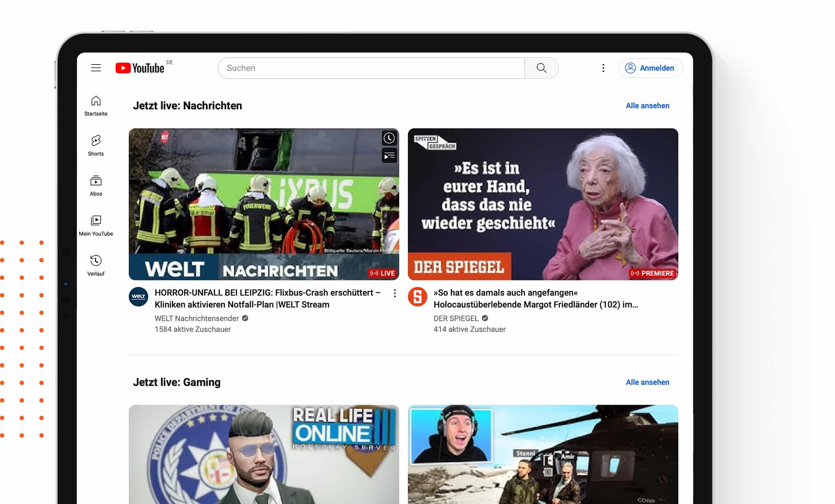Open the helicopter gaming stream thumbnail
This screenshot has width=835, height=504.
(x=543, y=454)
